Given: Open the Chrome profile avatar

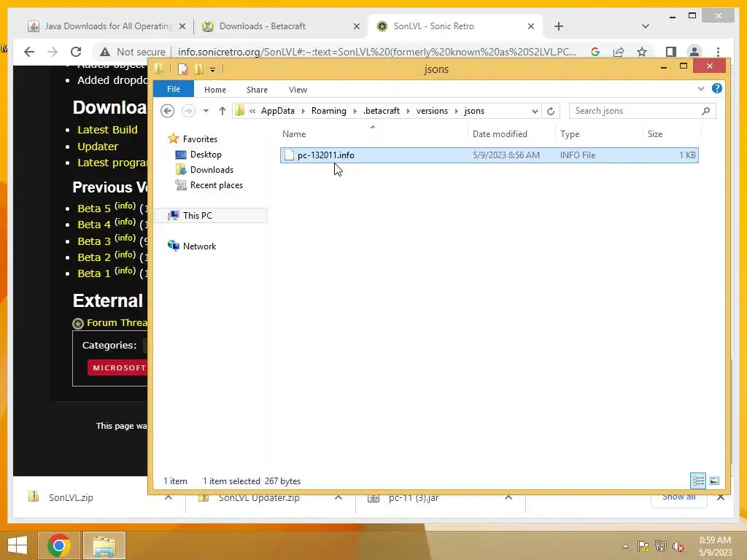Looking at the screenshot, I should pos(694,52).
